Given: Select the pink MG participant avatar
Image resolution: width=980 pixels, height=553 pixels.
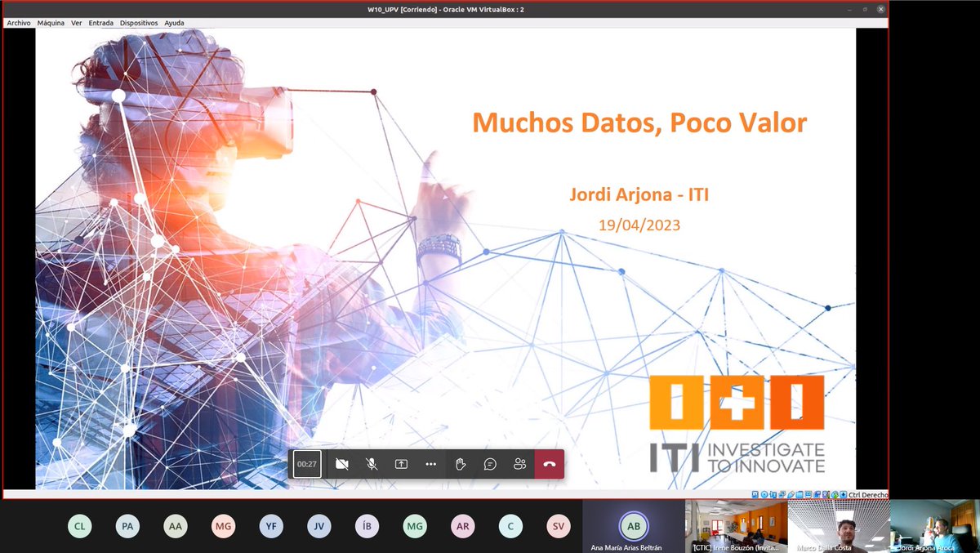Looking at the screenshot, I should coord(223,527).
